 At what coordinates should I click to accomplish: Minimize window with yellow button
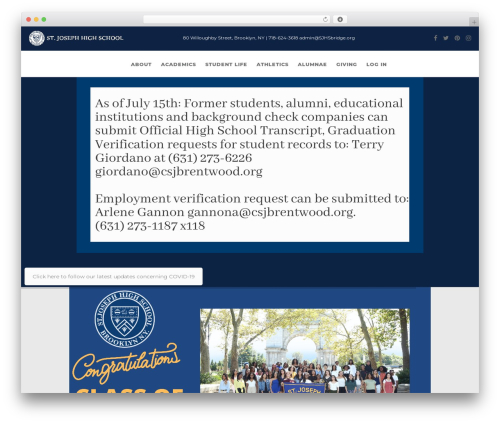[36, 19]
